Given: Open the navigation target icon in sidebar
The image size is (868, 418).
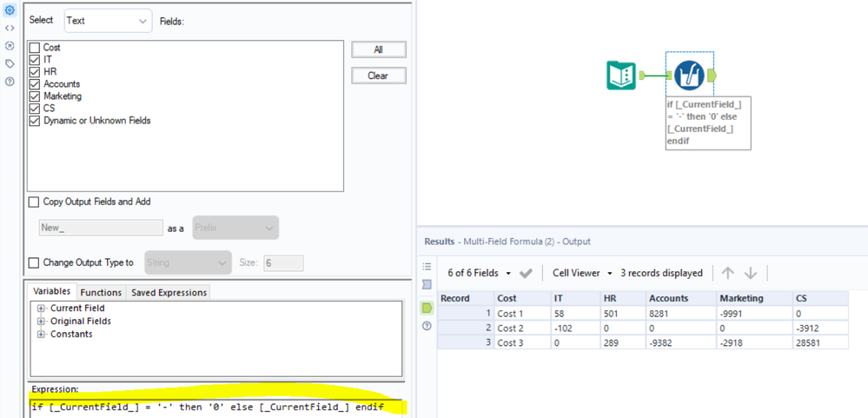Looking at the screenshot, I should click(10, 46).
